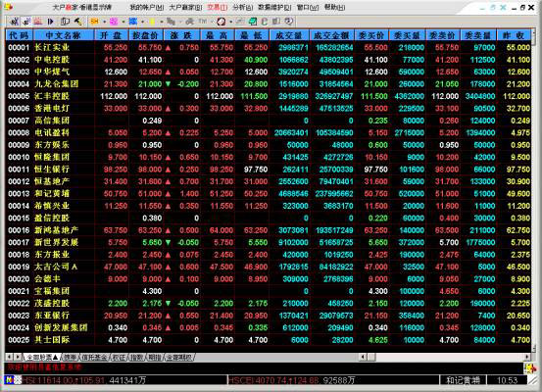Open the 交易(T) menu

(217, 7)
